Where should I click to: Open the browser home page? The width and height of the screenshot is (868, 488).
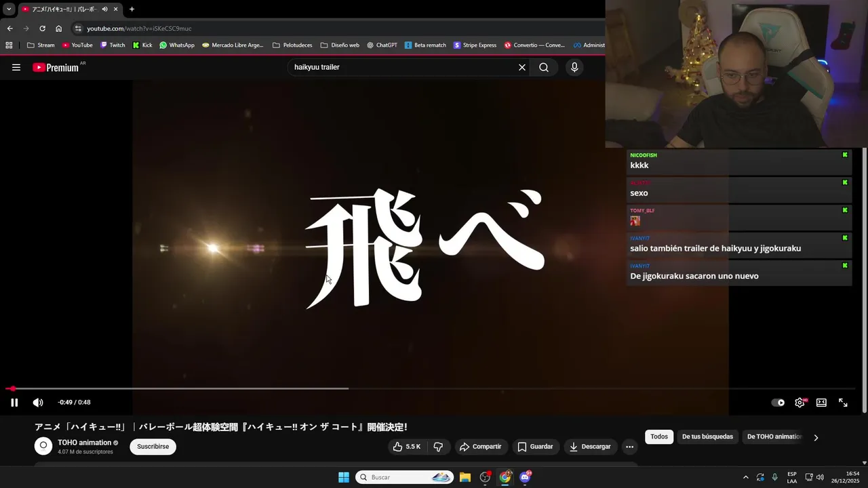(x=59, y=28)
